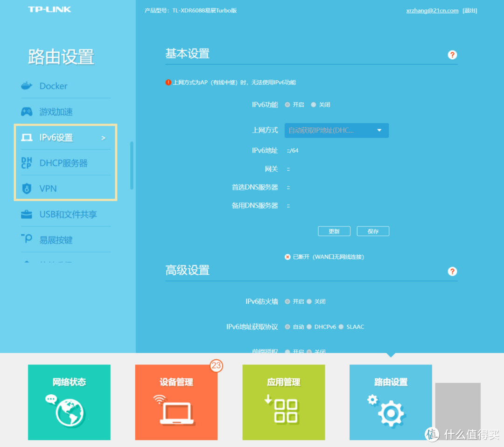Open the Docker settings from the sidebar
This screenshot has height=447, width=504.
(27, 86)
